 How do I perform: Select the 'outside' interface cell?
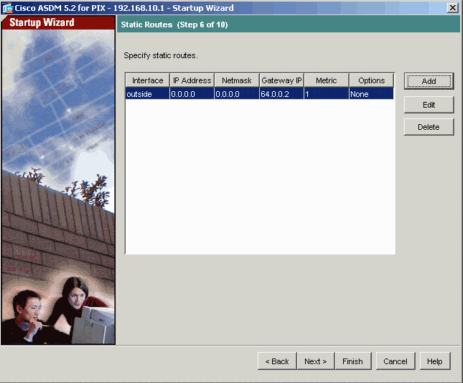147,94
